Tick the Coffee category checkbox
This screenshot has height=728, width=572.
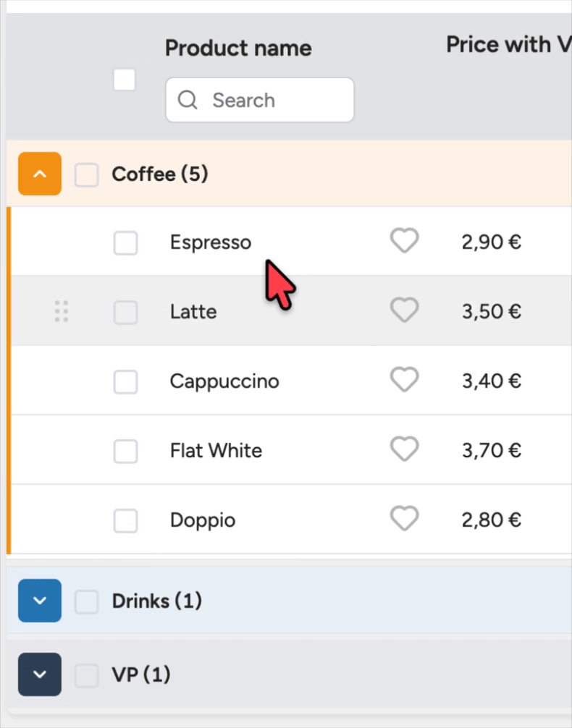[x=86, y=175]
